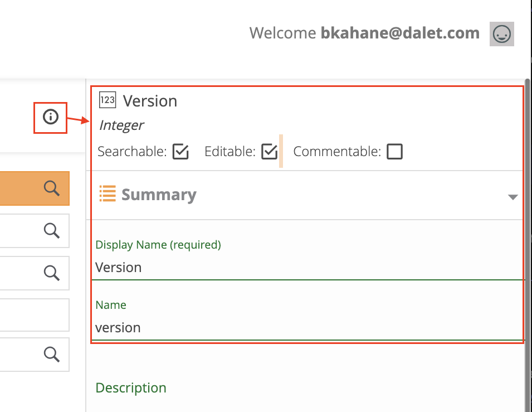Click the Version heading at the top panel
Image resolution: width=532 pixels, height=412 pixels.
[x=150, y=101]
